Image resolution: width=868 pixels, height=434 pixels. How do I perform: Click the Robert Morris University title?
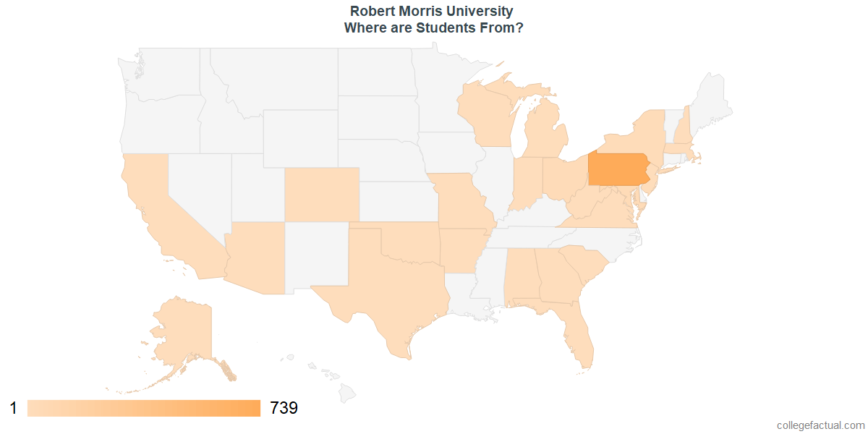pos(432,11)
